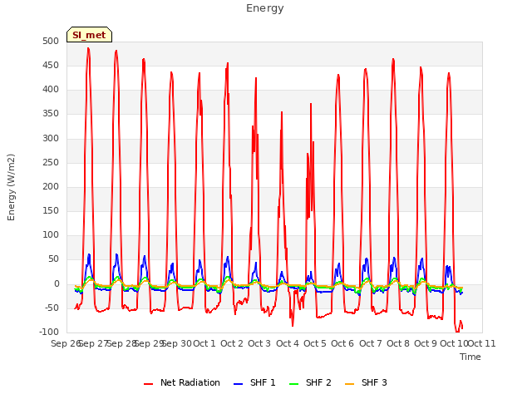Click the blue SHF 1 legend swatch
The height and width of the screenshot is (399, 532).
pos(239,384)
